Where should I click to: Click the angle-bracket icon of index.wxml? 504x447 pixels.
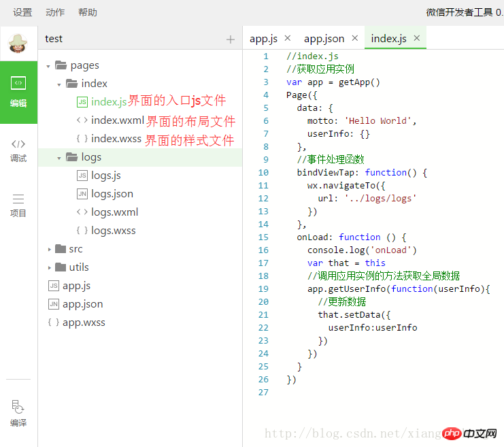coord(82,120)
